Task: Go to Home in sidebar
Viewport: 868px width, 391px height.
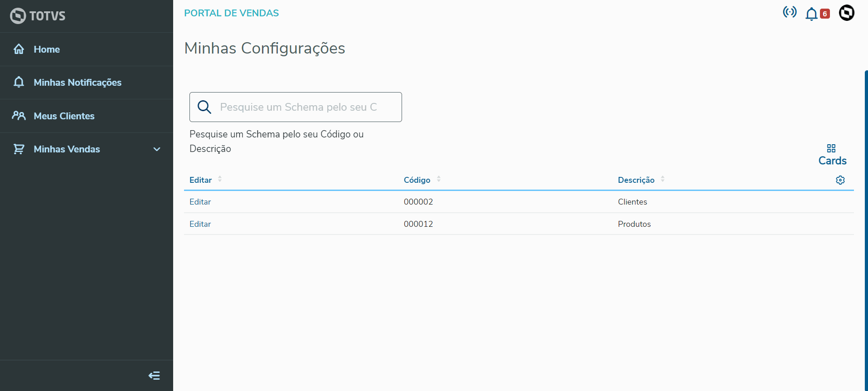Action: pos(47,49)
